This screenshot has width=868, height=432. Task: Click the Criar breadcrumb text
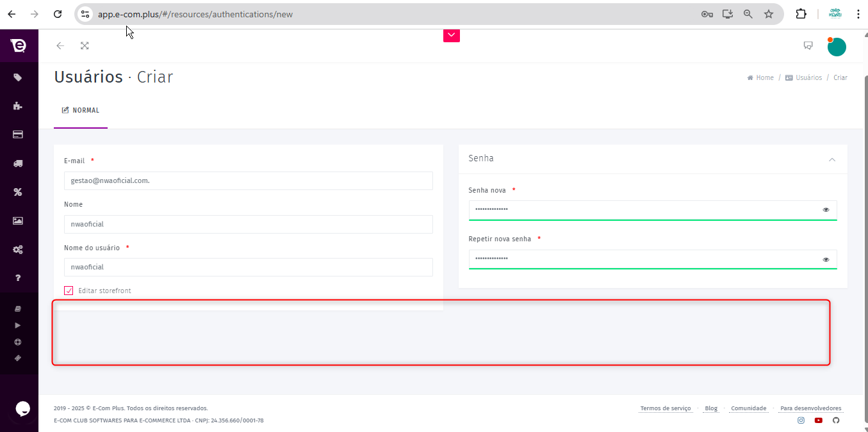coord(840,77)
